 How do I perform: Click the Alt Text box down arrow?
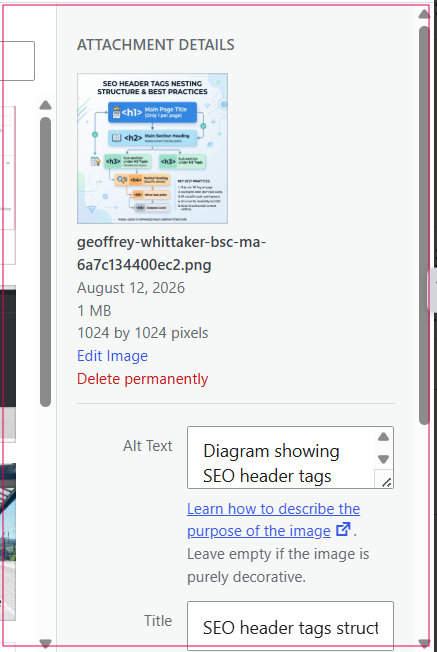point(383,459)
